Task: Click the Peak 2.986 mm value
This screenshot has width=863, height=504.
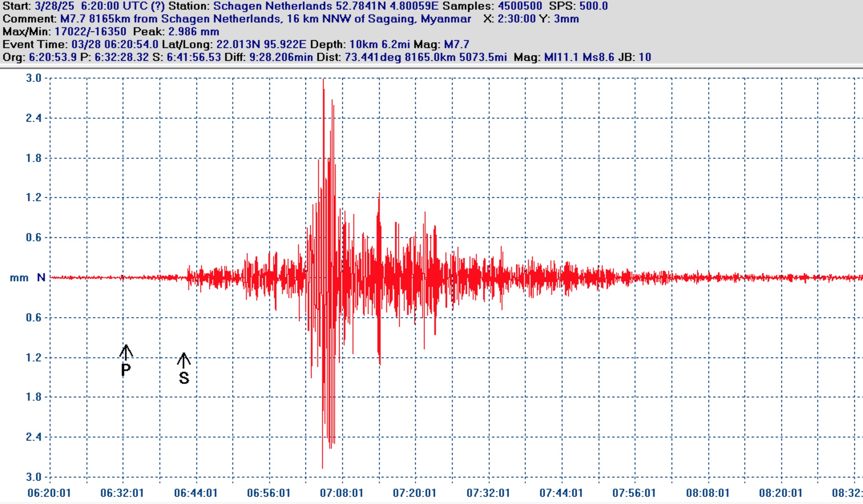Action: click(194, 32)
